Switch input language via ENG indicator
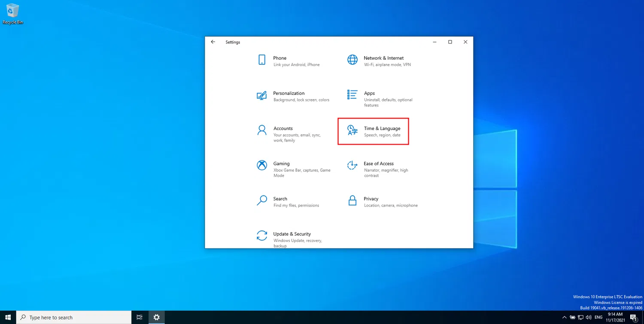Image resolution: width=644 pixels, height=324 pixels. click(598, 317)
